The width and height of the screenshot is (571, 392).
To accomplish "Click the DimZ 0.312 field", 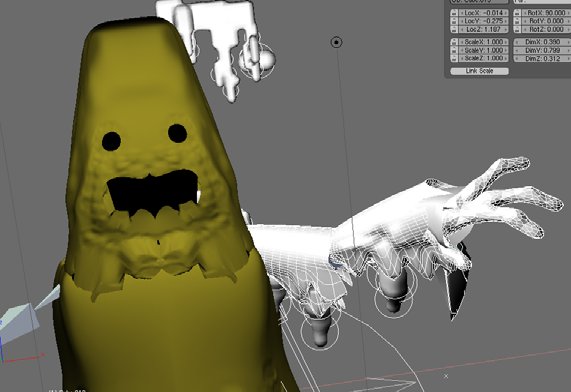I will tap(542, 58).
